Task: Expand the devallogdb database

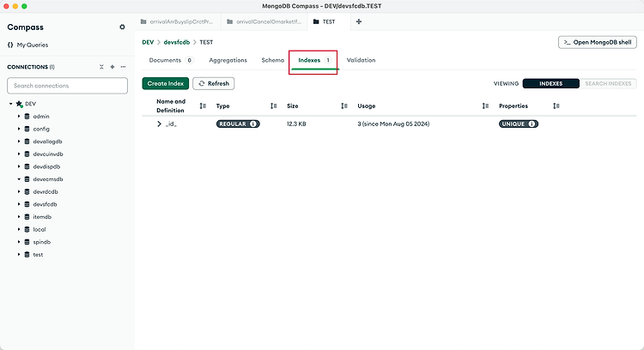Action: tap(19, 142)
